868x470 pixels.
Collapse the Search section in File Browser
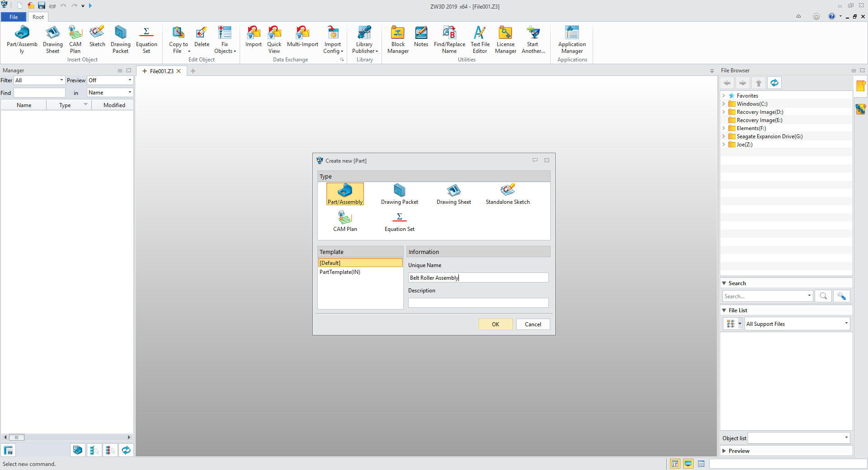coord(724,283)
